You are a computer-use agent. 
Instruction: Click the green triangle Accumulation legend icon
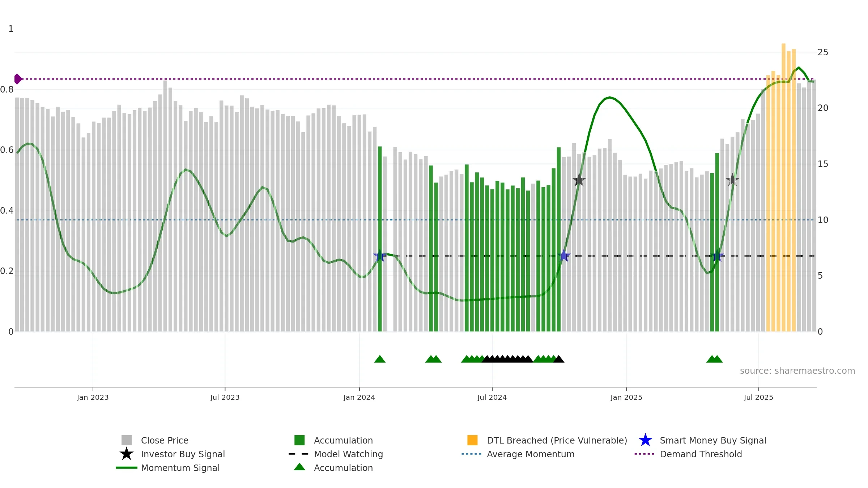click(x=299, y=467)
